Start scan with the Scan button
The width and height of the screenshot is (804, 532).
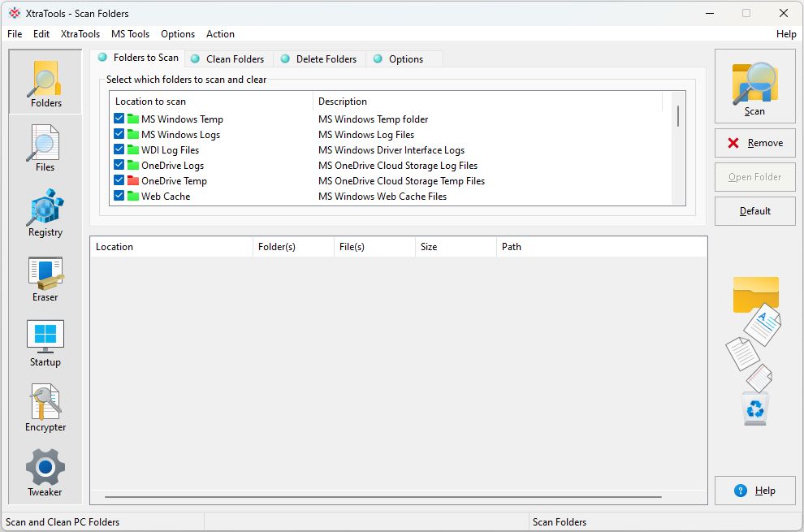pyautogui.click(x=754, y=88)
